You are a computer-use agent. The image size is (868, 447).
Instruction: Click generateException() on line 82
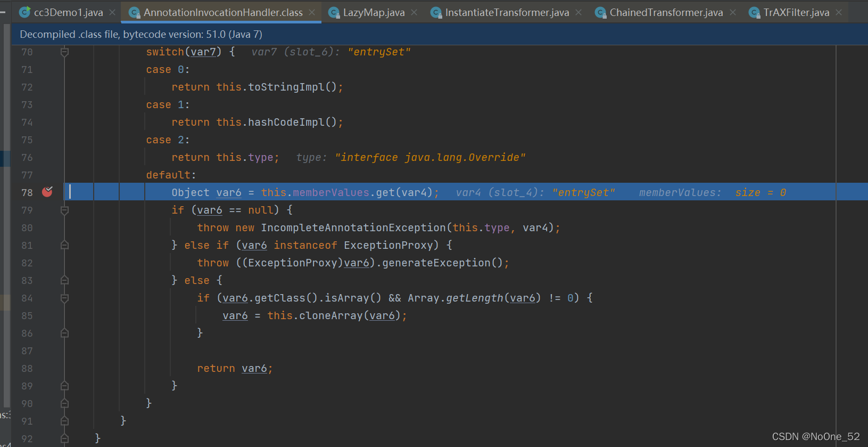pyautogui.click(x=442, y=263)
